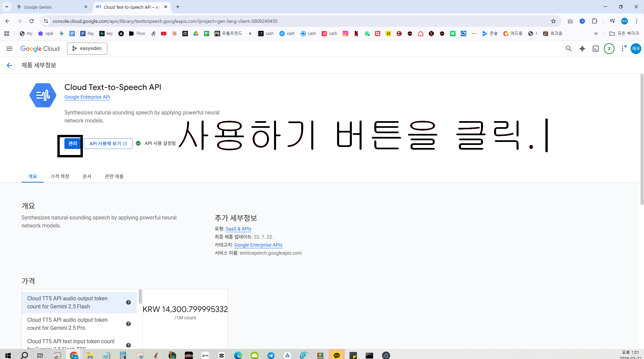The width and height of the screenshot is (644, 359).
Task: Open notifications badge showing 2
Action: [x=609, y=49]
